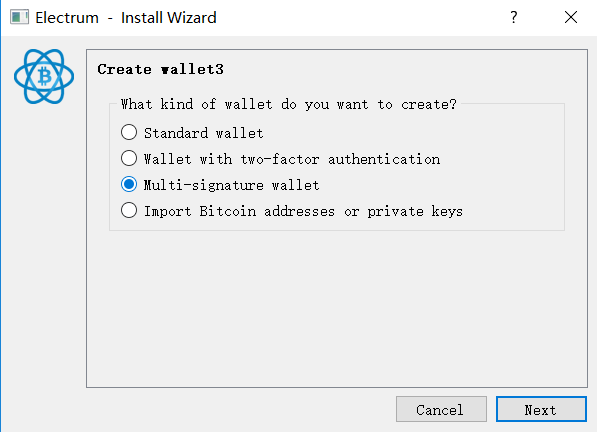The width and height of the screenshot is (597, 432).
Task: Click "Import Bitcoin addresses or private keys" label
Action: point(303,211)
